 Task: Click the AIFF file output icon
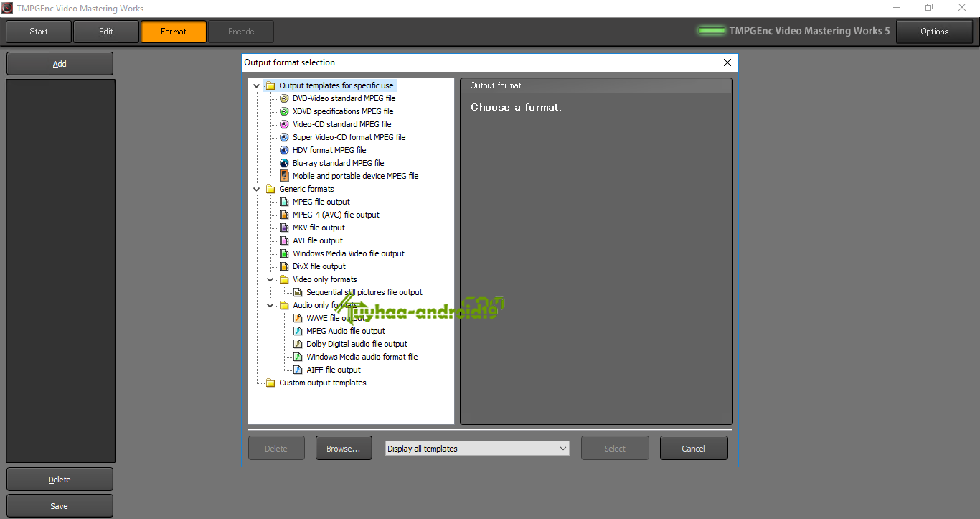298,370
